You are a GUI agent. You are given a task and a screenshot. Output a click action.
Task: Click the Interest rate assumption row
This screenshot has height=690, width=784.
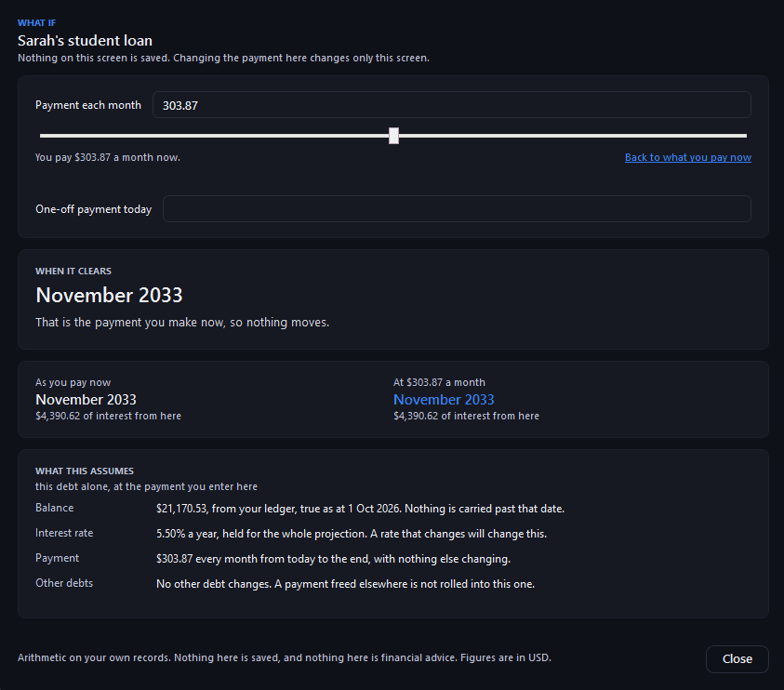(291, 534)
